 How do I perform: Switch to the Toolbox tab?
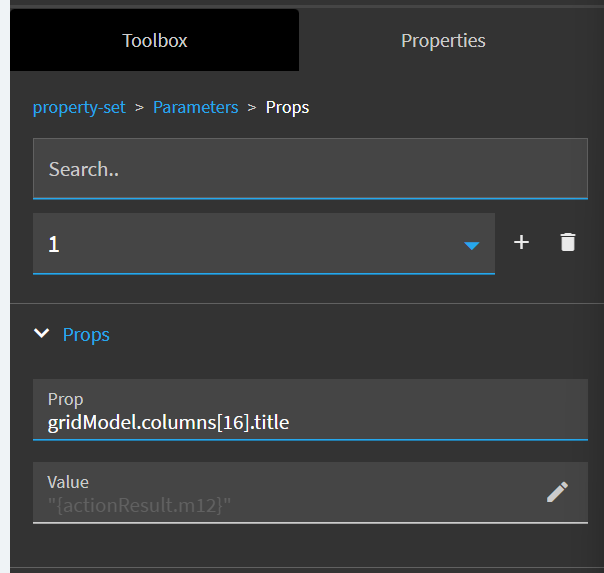[155, 41]
